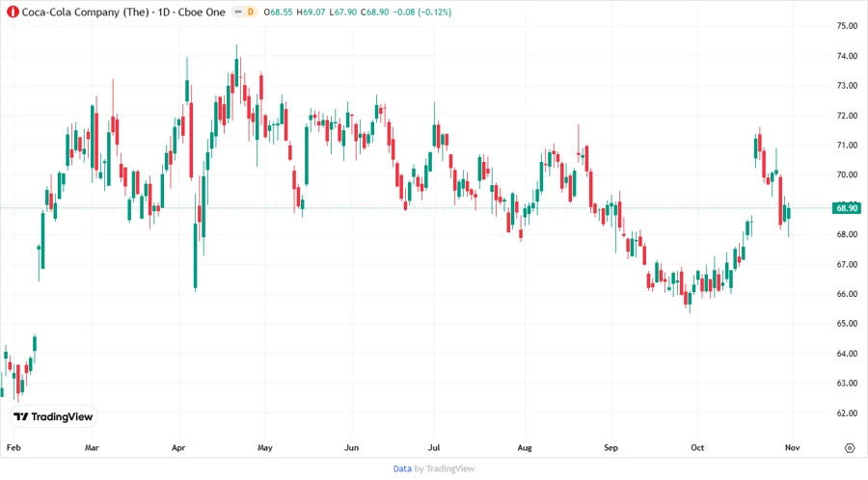Click the 71.00 price axis label
The height and width of the screenshot is (480, 868).
847,146
